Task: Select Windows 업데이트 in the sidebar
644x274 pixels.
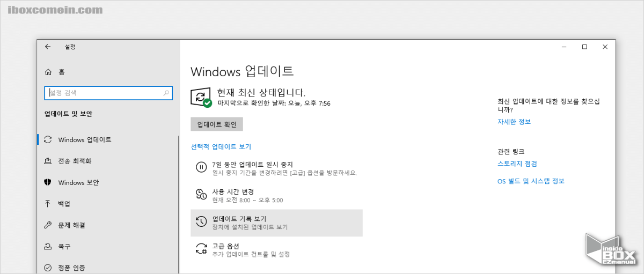Action: [x=107, y=139]
